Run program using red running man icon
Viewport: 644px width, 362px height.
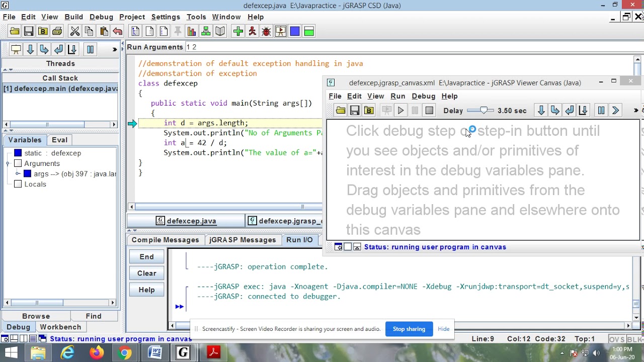tap(252, 32)
